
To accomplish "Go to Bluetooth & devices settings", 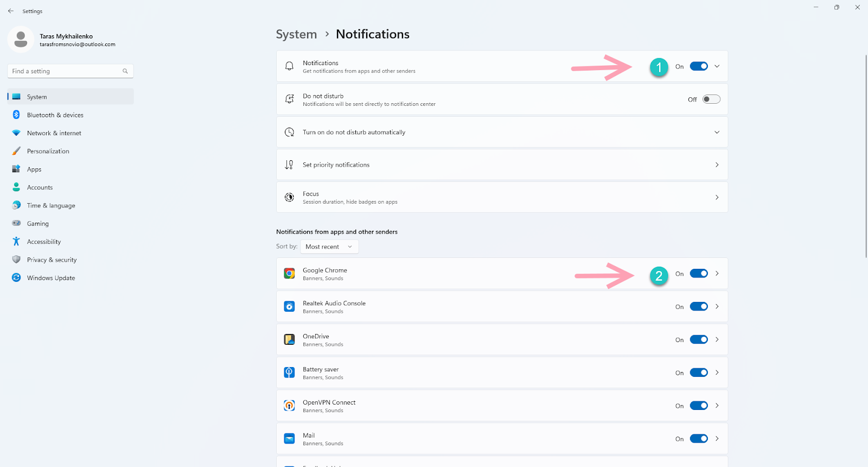I will click(x=71, y=115).
